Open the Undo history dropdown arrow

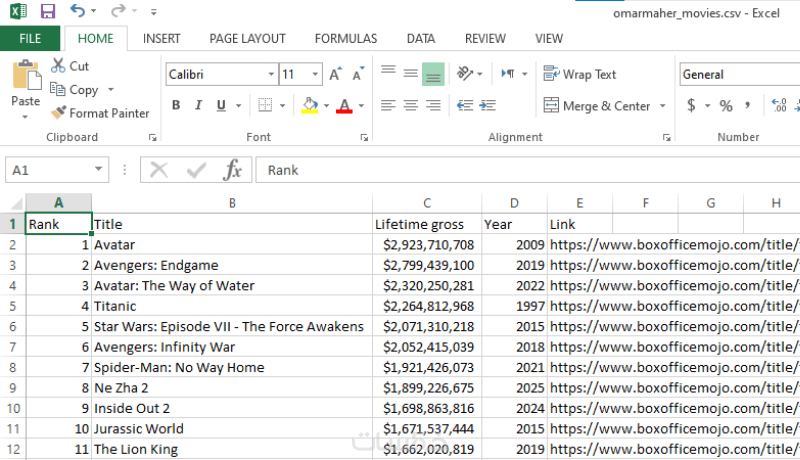point(93,11)
